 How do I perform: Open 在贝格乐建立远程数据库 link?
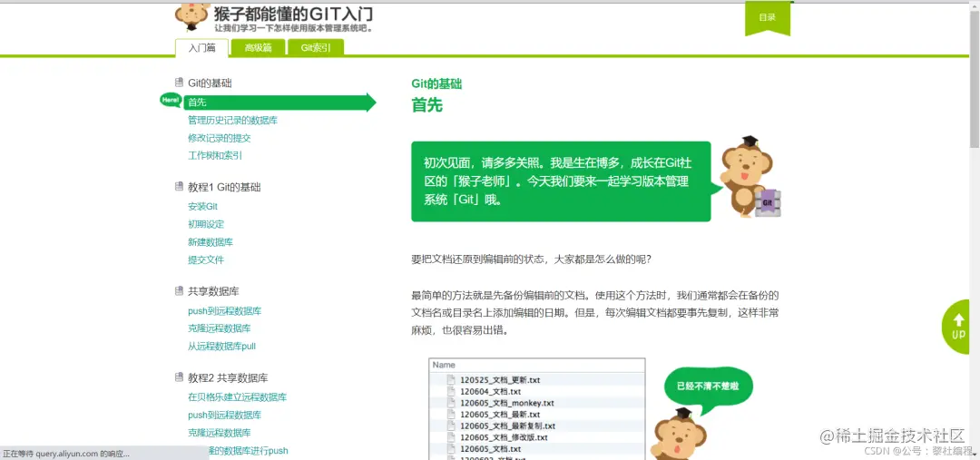(x=238, y=396)
